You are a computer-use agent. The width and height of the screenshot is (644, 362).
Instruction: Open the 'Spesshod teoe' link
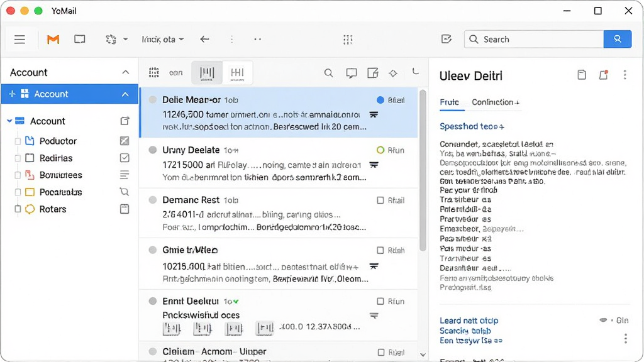click(x=472, y=126)
